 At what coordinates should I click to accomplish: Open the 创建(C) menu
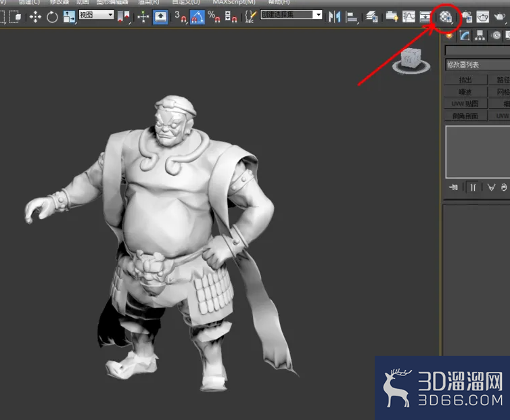[29, 2]
